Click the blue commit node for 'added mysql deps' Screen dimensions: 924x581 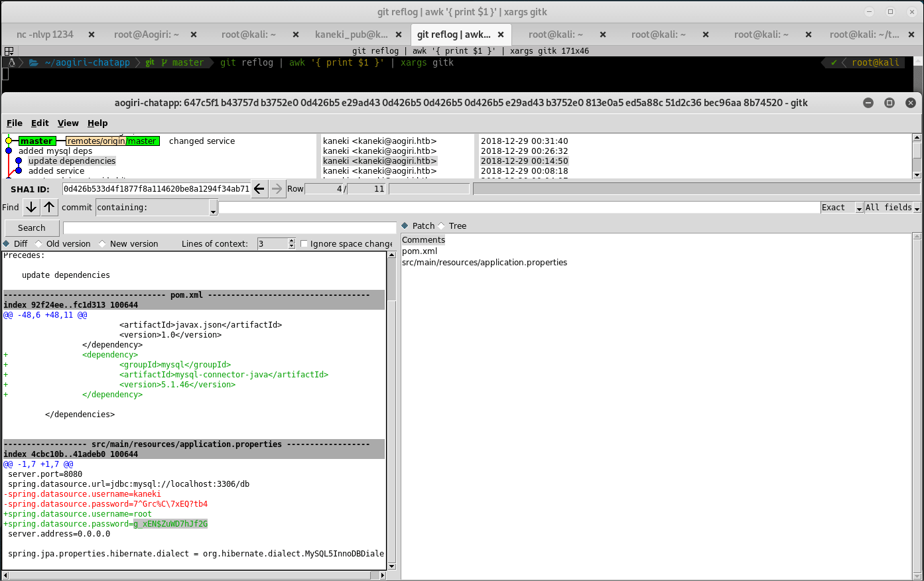9,151
